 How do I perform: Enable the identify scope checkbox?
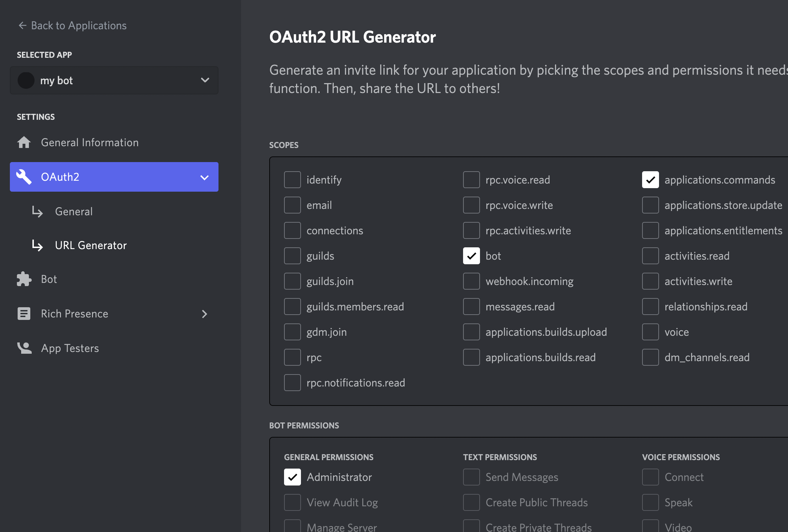[292, 180]
